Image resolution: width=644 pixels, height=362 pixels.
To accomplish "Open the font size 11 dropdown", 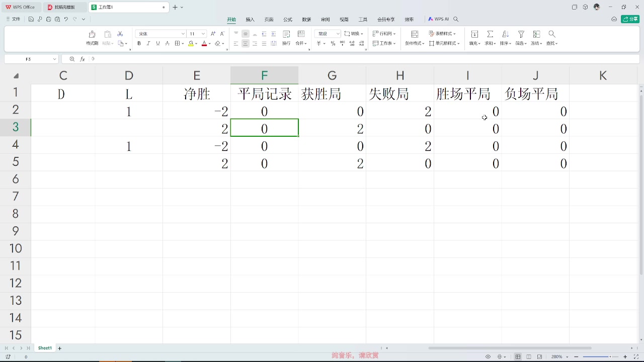I will click(203, 34).
